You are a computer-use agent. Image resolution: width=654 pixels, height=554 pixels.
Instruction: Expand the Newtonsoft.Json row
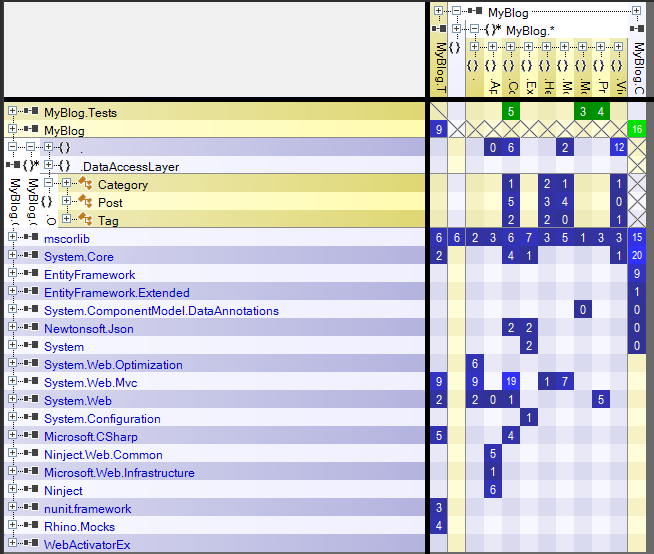pyautogui.click(x=13, y=327)
